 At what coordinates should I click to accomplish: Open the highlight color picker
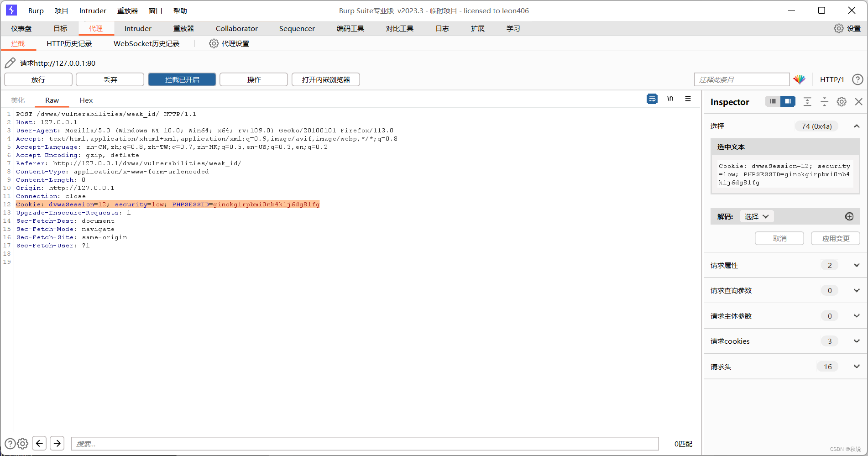pos(800,79)
